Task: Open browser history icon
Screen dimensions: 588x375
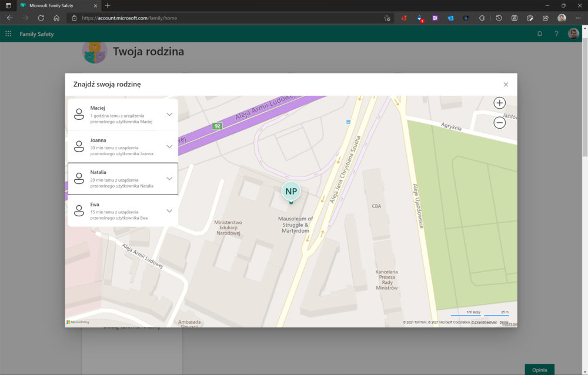Action: (499, 18)
